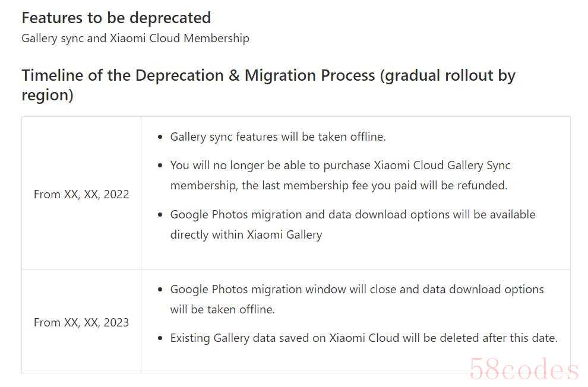
Task: Click bullet before 'You will no longer'
Action: point(160,166)
